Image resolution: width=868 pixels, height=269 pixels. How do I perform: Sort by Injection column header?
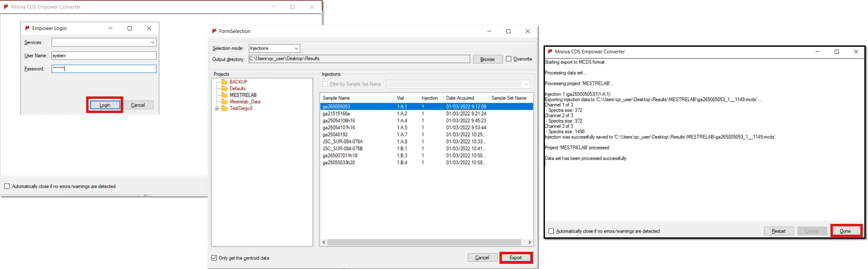click(431, 98)
